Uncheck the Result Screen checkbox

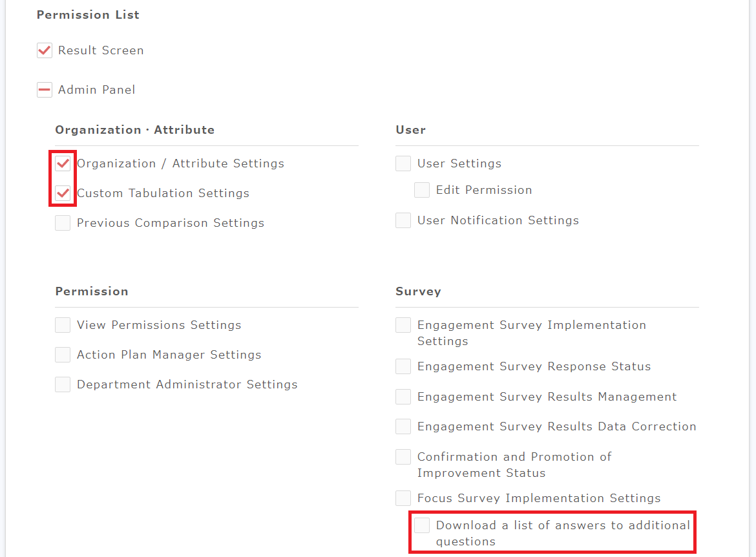click(45, 50)
